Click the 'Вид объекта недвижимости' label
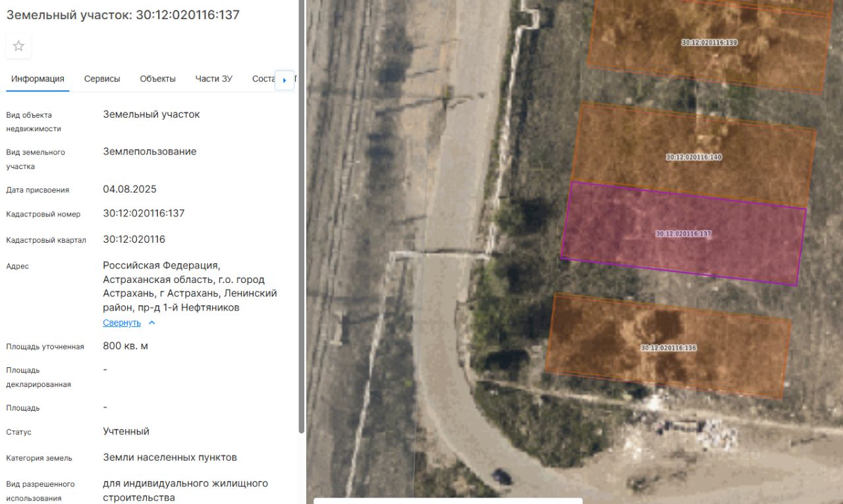Image resolution: width=843 pixels, height=504 pixels. [34, 122]
